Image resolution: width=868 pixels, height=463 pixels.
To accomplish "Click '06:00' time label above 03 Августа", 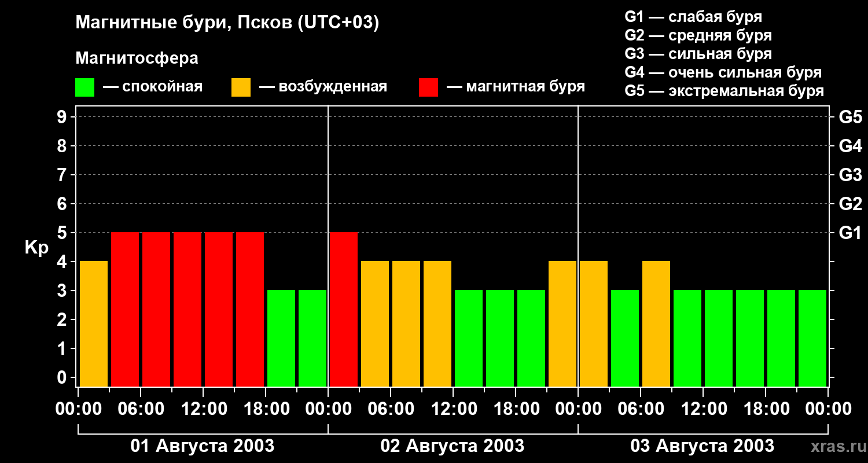I will [641, 409].
